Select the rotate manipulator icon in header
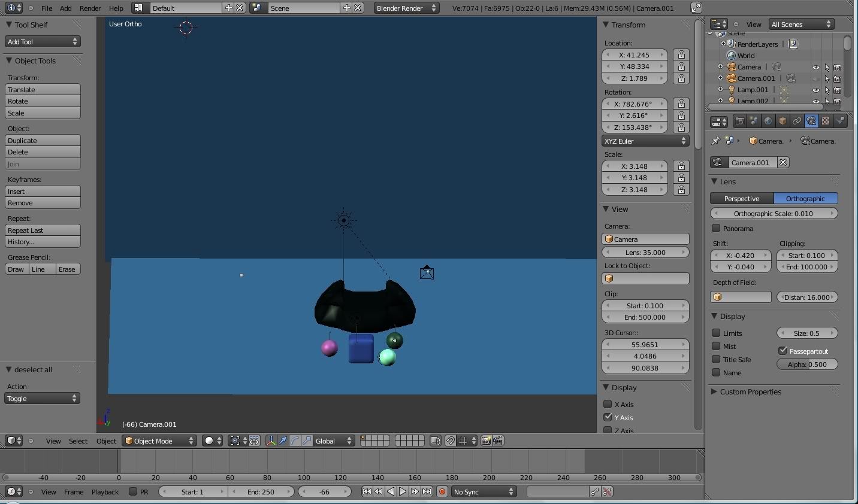Screen dimensions: 858x504 coord(294,441)
